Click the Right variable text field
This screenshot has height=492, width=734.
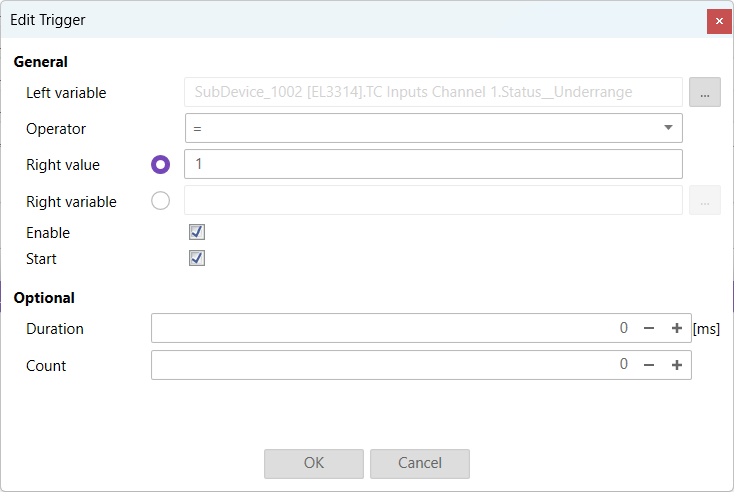coord(433,201)
